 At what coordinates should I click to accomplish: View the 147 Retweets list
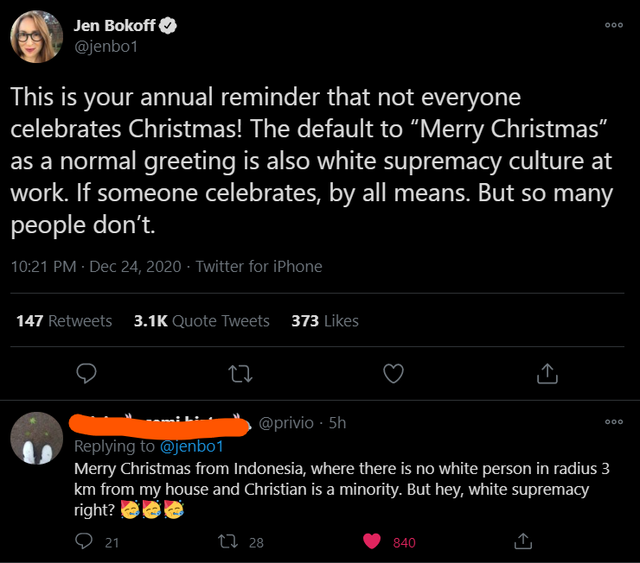coord(64,321)
